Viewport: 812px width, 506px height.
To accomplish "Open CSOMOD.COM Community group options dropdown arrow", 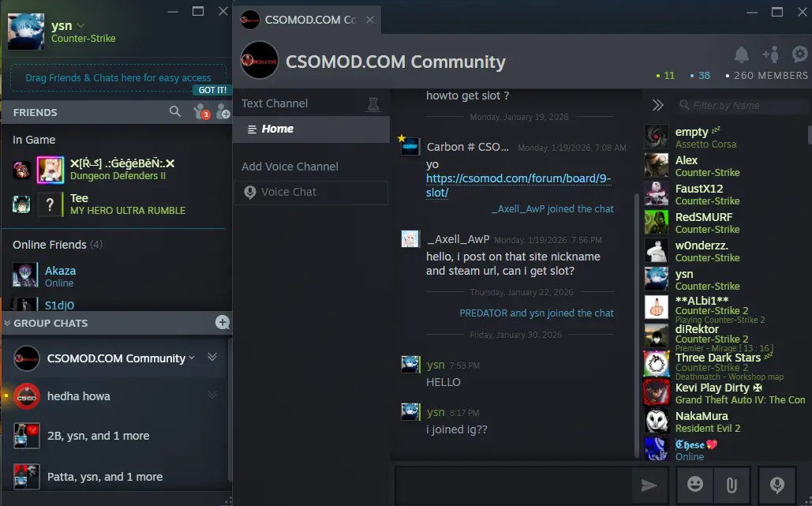I will pyautogui.click(x=192, y=358).
